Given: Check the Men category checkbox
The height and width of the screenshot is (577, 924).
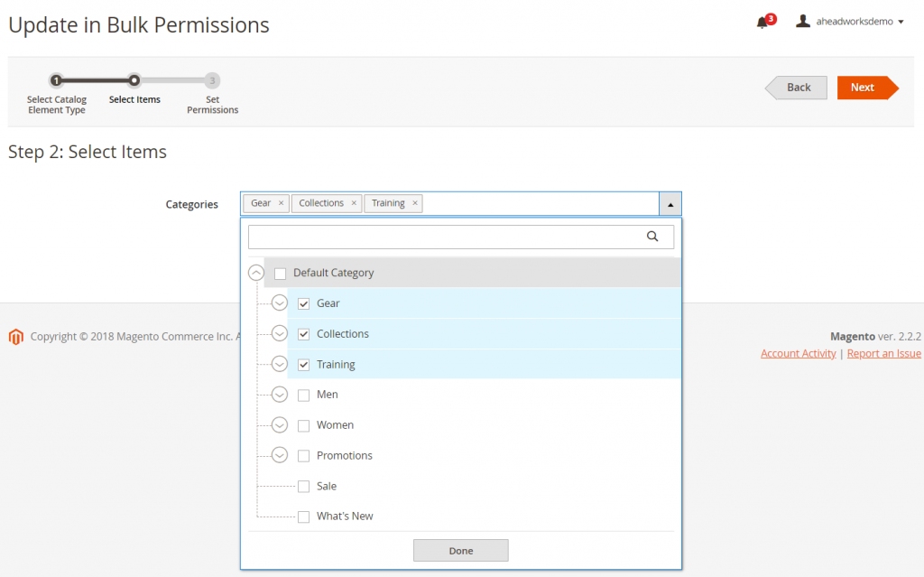Looking at the screenshot, I should click(x=304, y=396).
